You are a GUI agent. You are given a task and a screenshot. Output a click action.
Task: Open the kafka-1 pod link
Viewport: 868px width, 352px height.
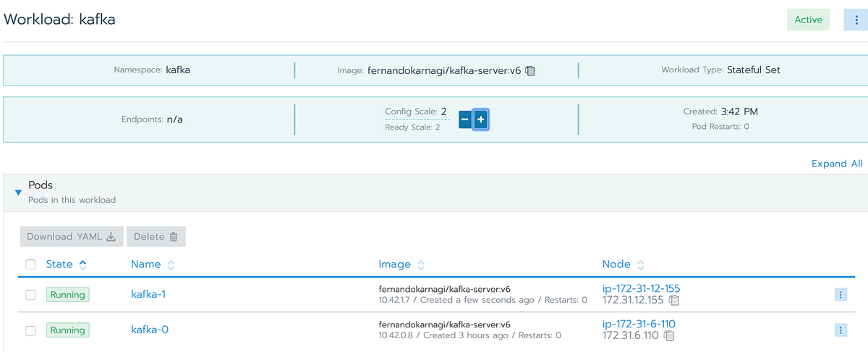point(149,294)
